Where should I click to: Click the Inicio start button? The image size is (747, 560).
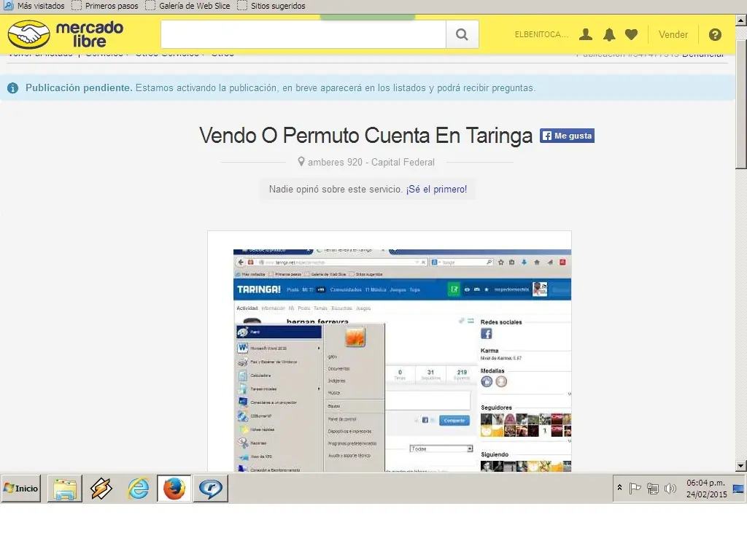[21, 488]
